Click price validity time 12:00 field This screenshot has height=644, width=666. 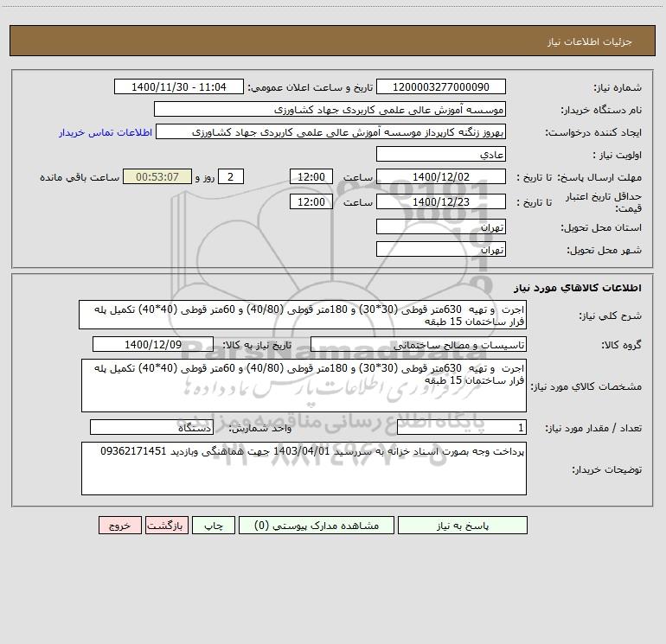coord(311,201)
